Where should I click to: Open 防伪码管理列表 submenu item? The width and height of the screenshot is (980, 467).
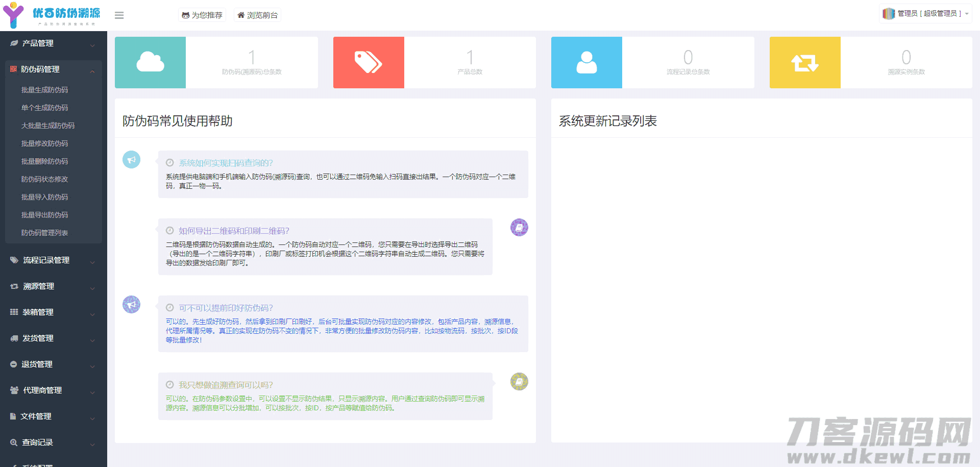[x=44, y=233]
